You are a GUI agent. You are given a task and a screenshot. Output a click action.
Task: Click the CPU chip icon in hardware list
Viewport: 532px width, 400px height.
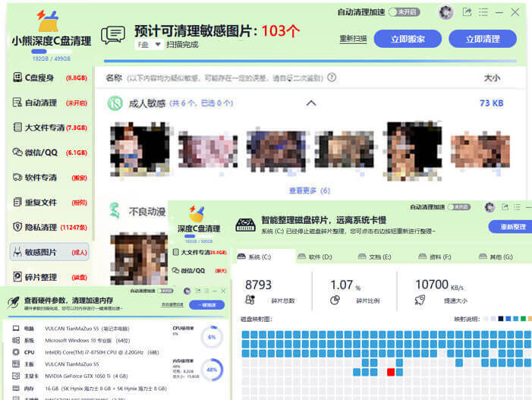pyautogui.click(x=16, y=352)
